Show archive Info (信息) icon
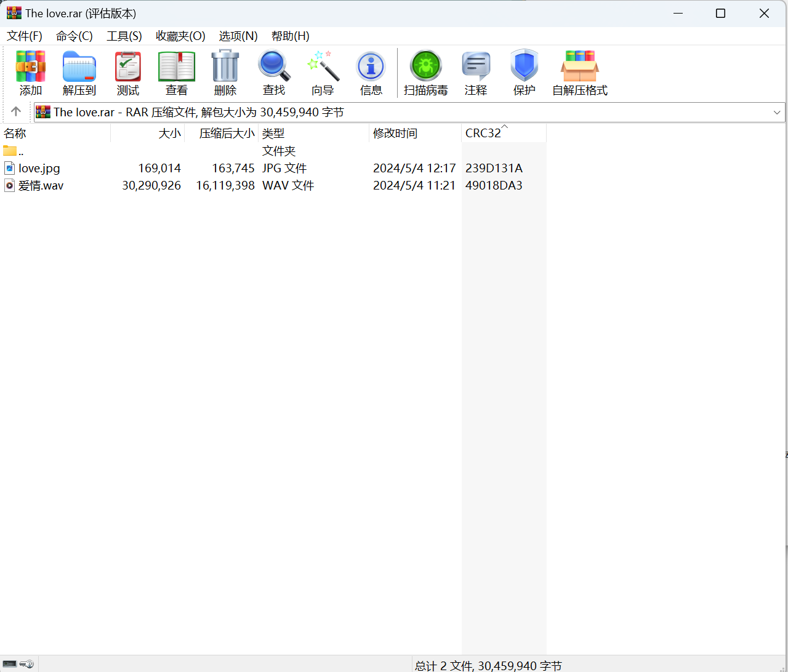This screenshot has height=672, width=788. pyautogui.click(x=371, y=66)
